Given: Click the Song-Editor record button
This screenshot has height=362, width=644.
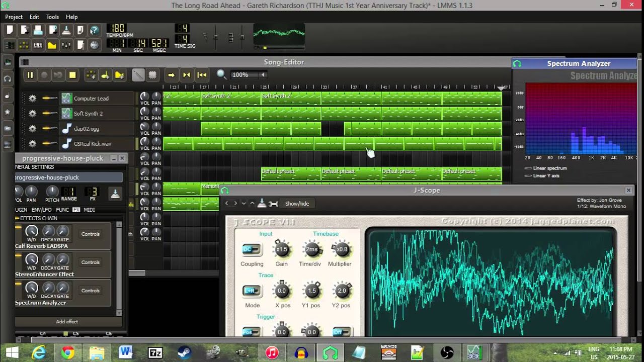Looking at the screenshot, I should [44, 75].
